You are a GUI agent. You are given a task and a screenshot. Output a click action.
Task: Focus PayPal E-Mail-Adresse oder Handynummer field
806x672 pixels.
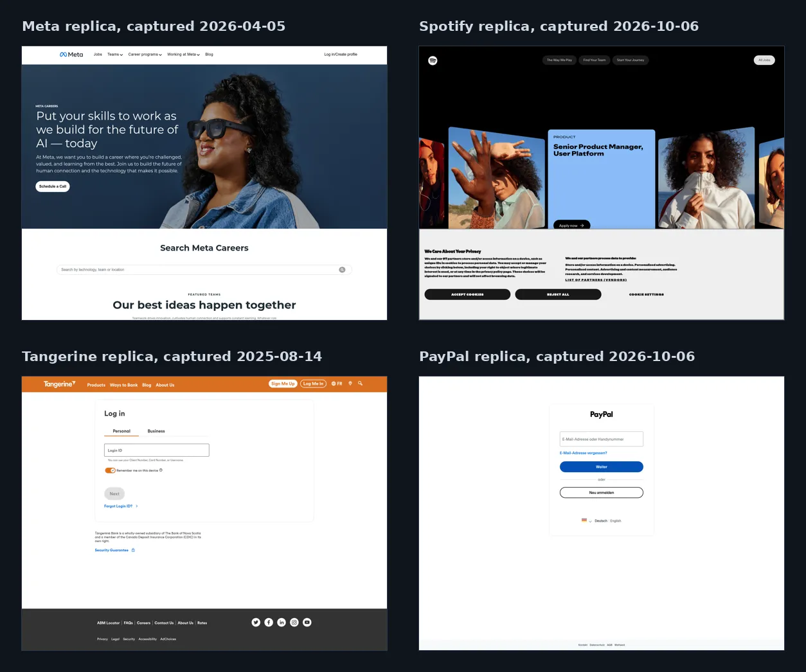(x=602, y=439)
